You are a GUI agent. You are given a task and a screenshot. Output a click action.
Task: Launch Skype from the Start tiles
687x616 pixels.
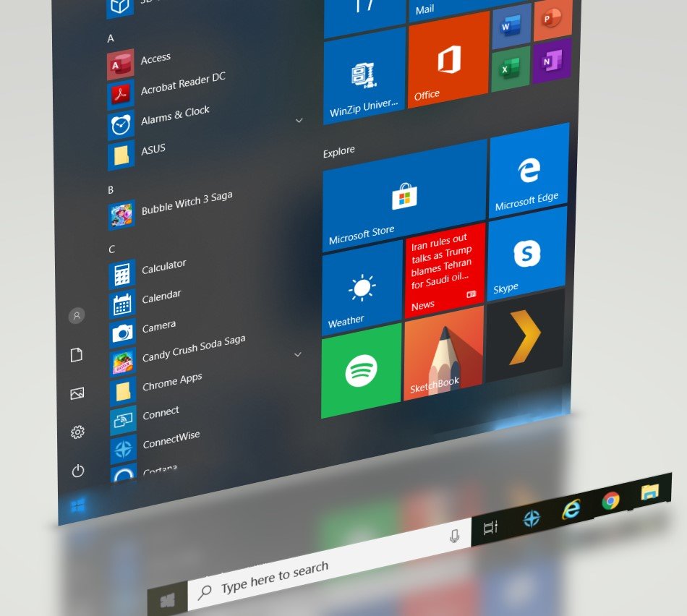[526, 254]
